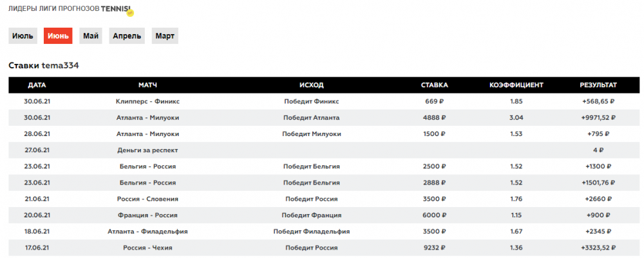
Task: Click the Ставки tema334 heading
Action: coord(44,66)
